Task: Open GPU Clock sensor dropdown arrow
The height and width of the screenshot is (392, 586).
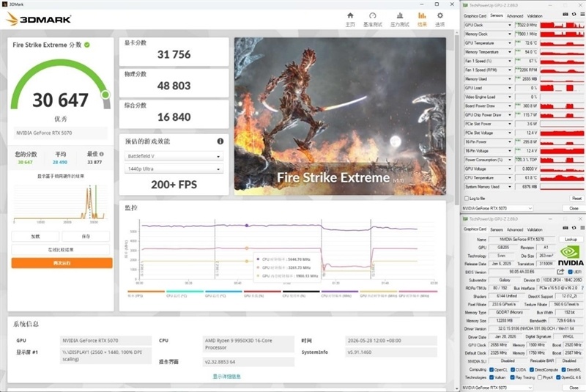Action: pyautogui.click(x=509, y=25)
